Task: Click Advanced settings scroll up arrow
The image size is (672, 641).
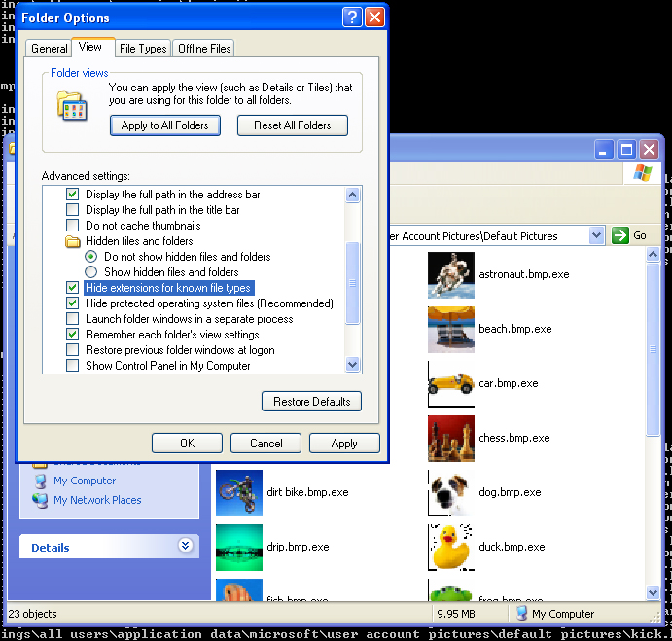Action: pos(352,196)
